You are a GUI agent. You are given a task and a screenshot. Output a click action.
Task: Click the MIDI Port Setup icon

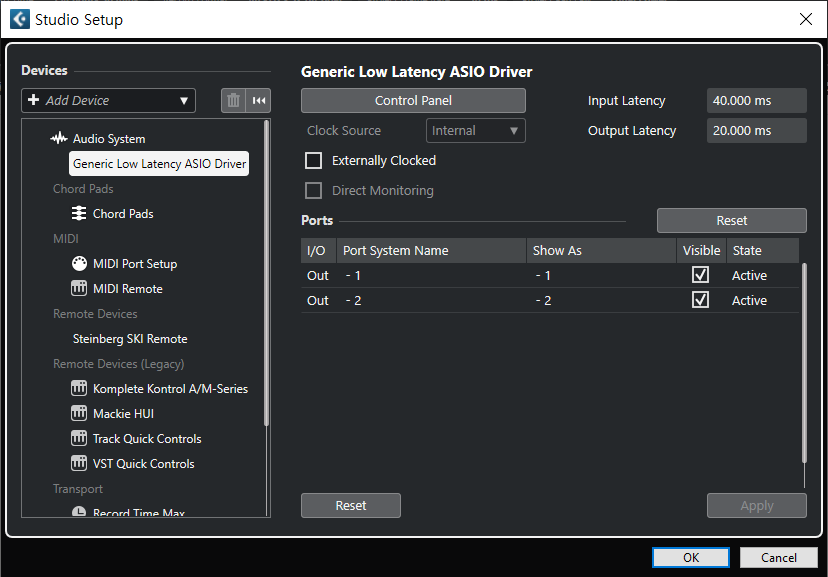click(79, 263)
